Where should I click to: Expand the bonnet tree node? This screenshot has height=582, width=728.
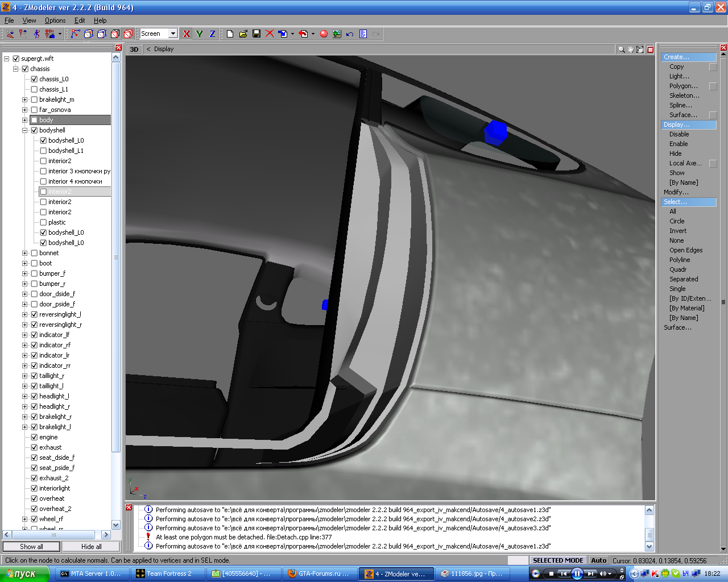[x=25, y=253]
